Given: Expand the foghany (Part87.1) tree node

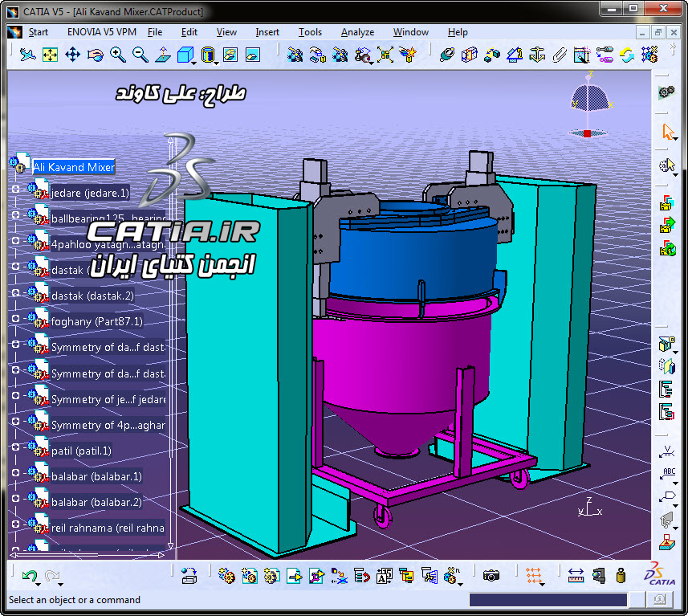Looking at the screenshot, I should click(16, 318).
